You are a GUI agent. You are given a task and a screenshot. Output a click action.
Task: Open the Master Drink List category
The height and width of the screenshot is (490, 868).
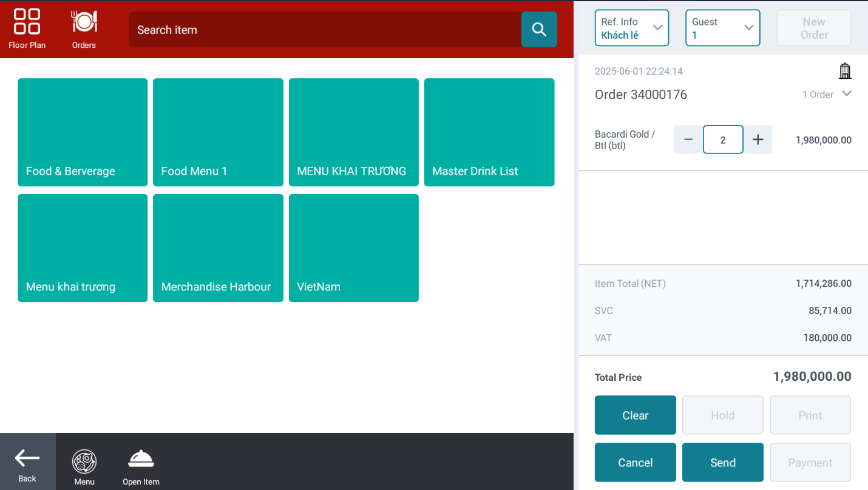click(489, 132)
